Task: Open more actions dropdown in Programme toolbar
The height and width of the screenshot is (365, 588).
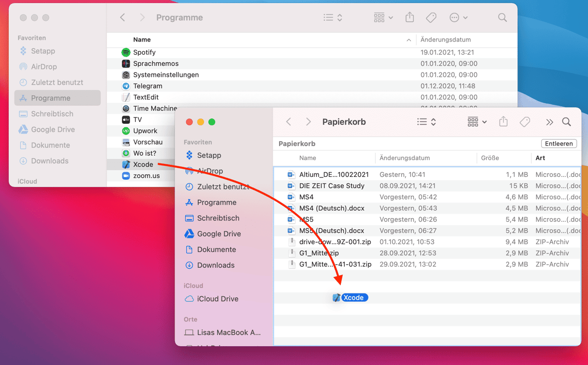Action: coord(458,17)
